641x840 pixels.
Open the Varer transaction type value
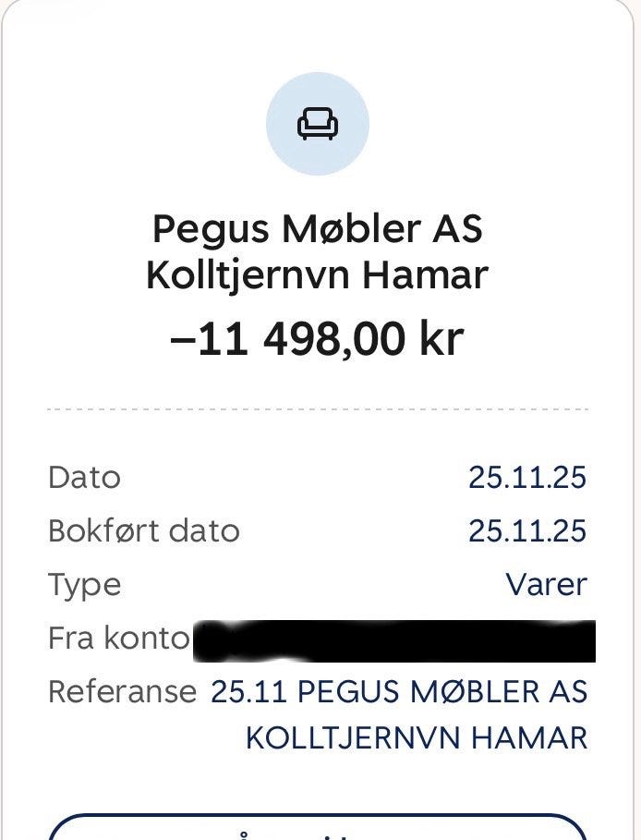pos(547,584)
